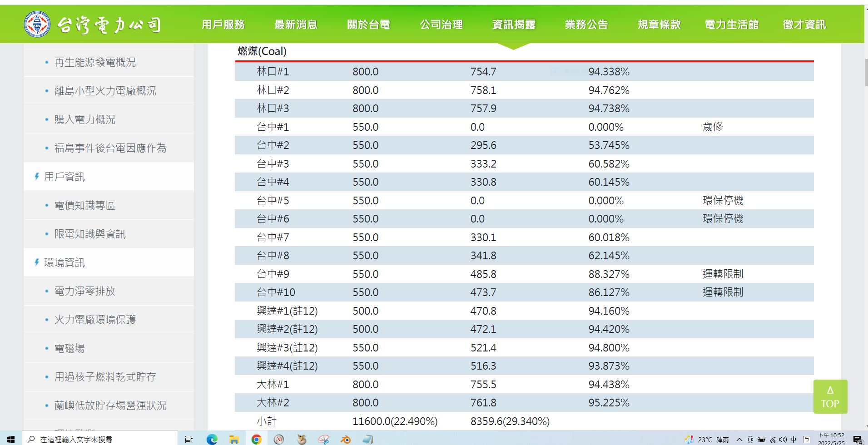868x445 pixels.
Task: Switch to Google Chrome on taskbar
Action: click(257, 439)
